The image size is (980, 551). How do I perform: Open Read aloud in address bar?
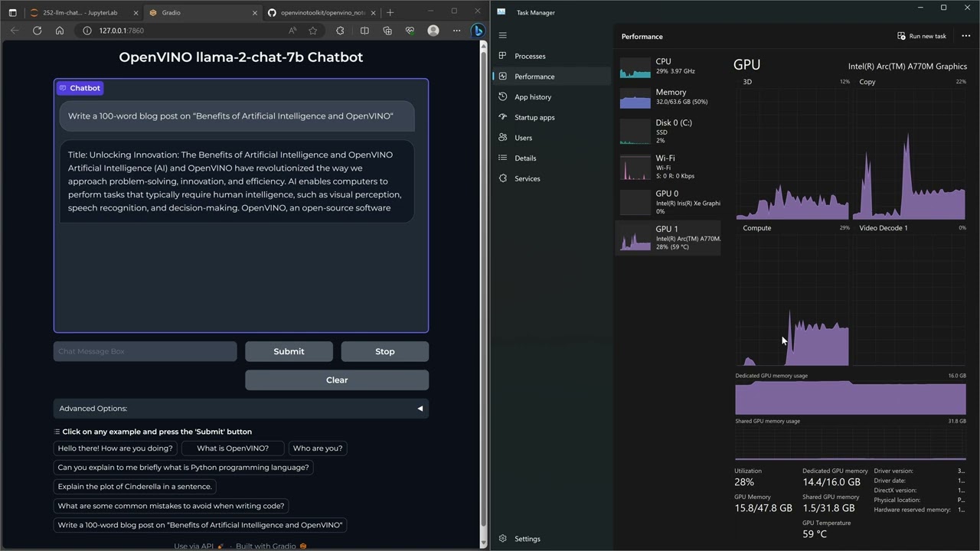tap(292, 31)
